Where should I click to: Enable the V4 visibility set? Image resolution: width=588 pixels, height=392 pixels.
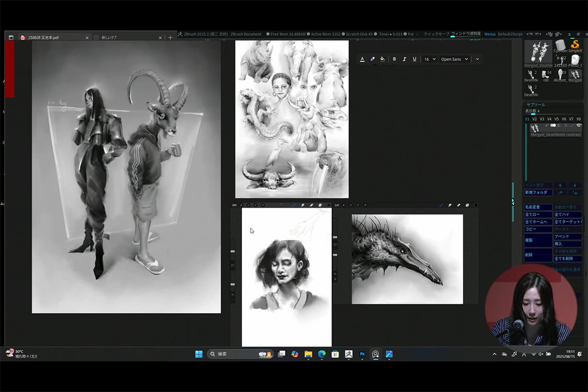tap(549, 119)
